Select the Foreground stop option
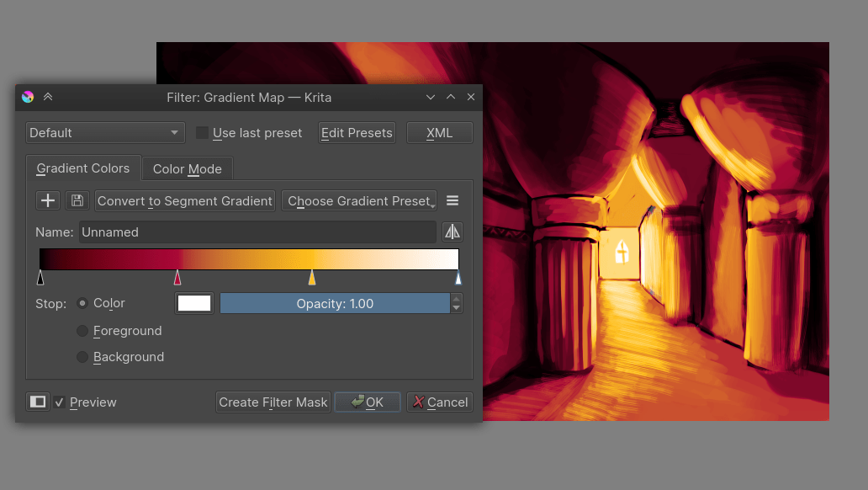The image size is (868, 490). (82, 331)
